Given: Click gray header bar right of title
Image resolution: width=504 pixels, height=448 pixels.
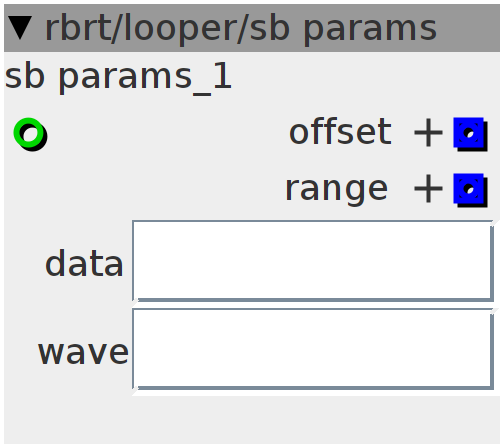Looking at the screenshot, I should (x=468, y=28).
